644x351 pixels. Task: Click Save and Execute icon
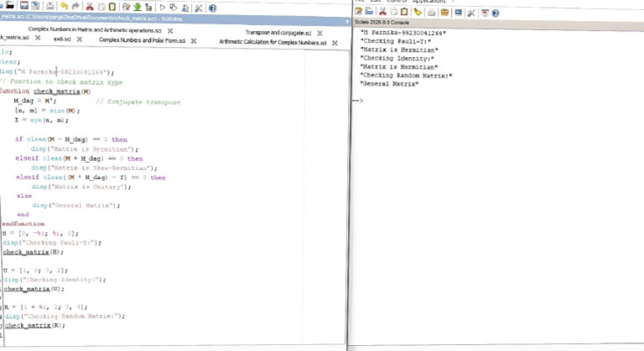click(x=174, y=8)
